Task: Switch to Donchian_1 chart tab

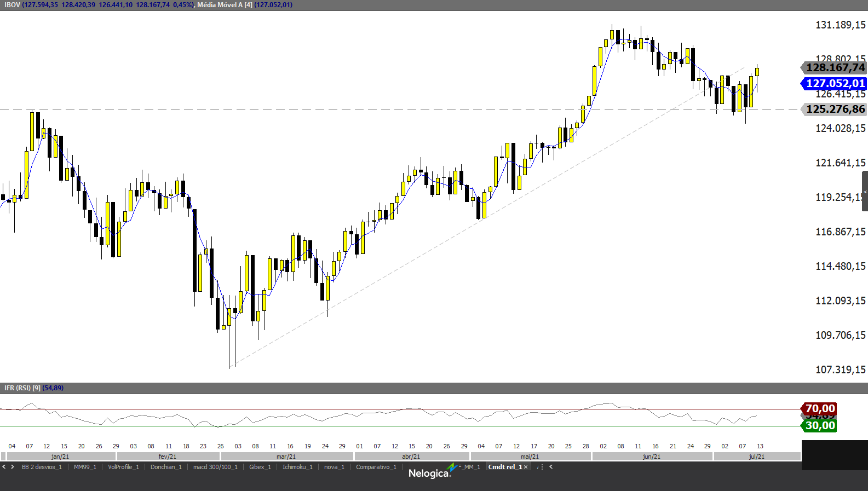Action: pos(166,467)
